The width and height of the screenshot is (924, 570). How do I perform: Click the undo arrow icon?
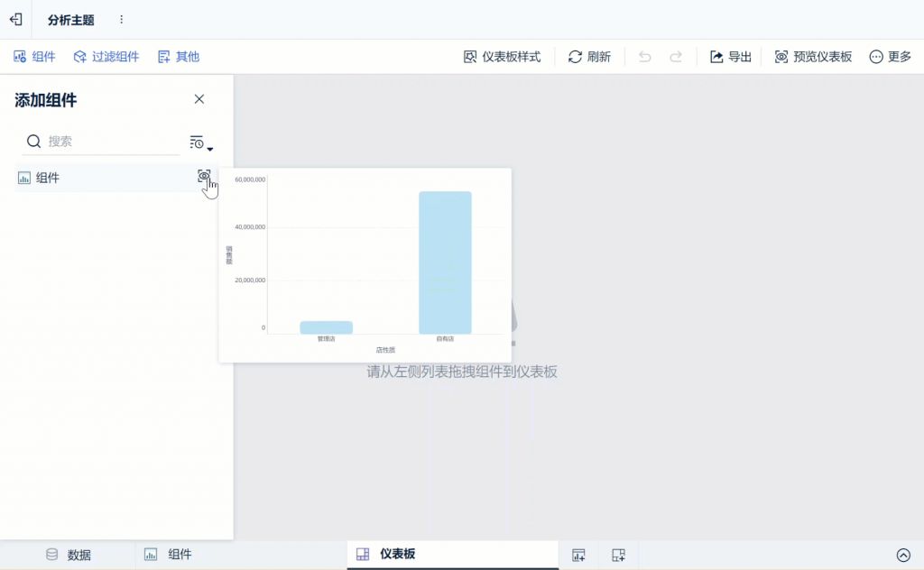pos(644,57)
